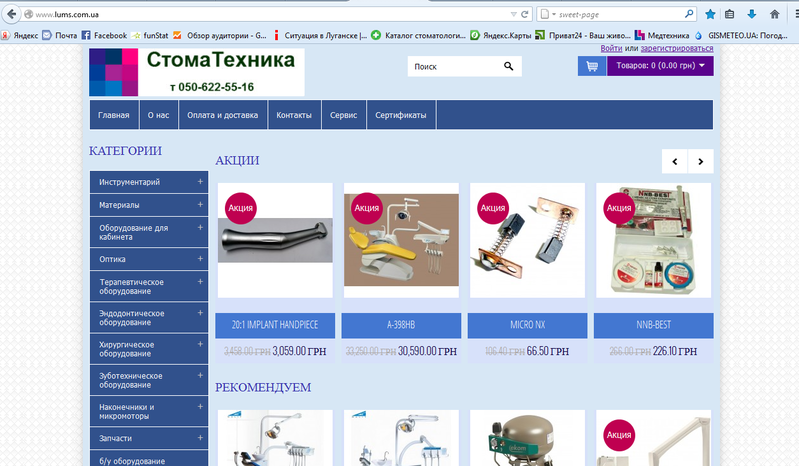799x466 pixels.
Task: Open the Сертификаты menu item
Action: 400,115
